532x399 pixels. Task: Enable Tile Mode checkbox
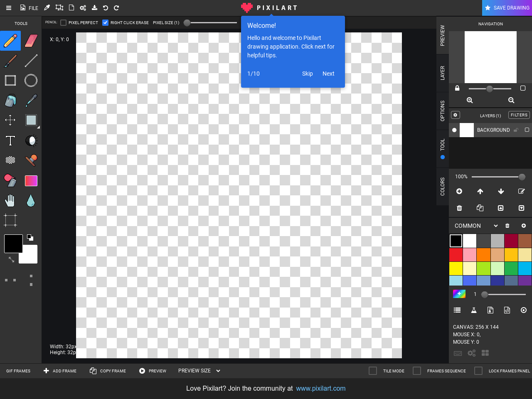373,371
